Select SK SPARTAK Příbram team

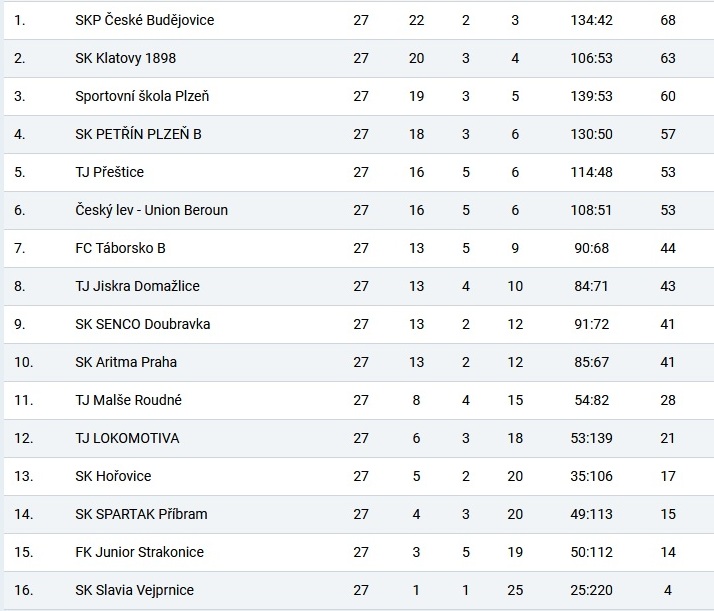141,514
